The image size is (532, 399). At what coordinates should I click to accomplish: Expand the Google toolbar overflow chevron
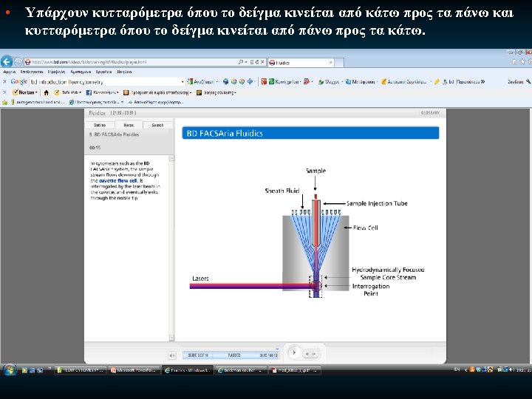[x=482, y=82]
